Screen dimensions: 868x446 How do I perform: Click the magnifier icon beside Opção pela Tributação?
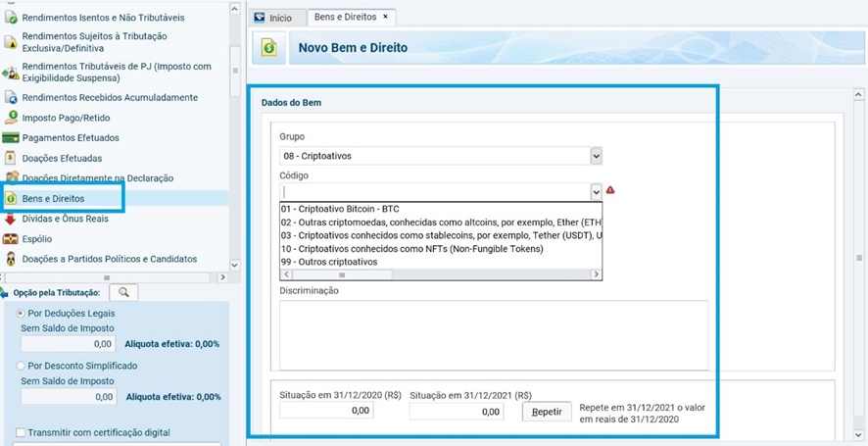(x=123, y=292)
